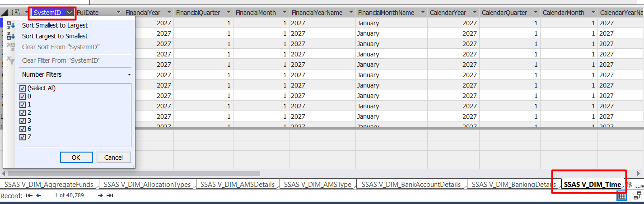Click the horizontal scrollbar thumb
Screen dimensions: 644x204
pos(134,173)
